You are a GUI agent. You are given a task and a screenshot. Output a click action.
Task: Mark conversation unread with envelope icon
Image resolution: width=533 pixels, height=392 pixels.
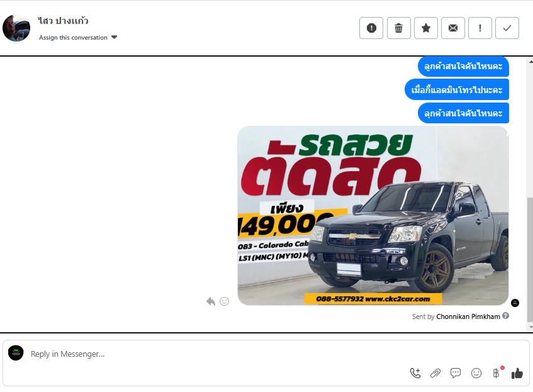(453, 28)
